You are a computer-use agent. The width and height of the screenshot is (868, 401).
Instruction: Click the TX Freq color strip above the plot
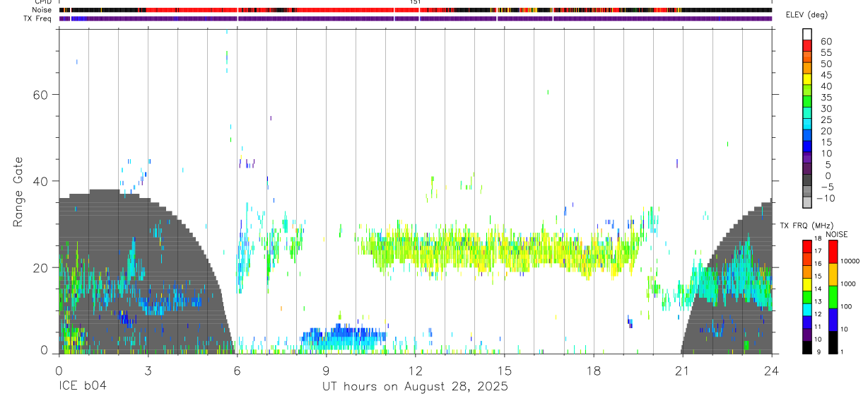click(416, 18)
